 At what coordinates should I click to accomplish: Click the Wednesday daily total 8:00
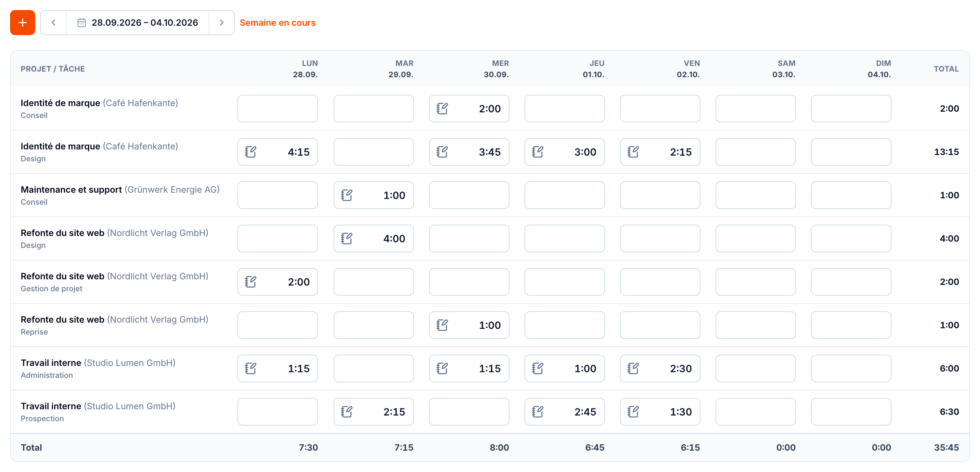(x=499, y=448)
